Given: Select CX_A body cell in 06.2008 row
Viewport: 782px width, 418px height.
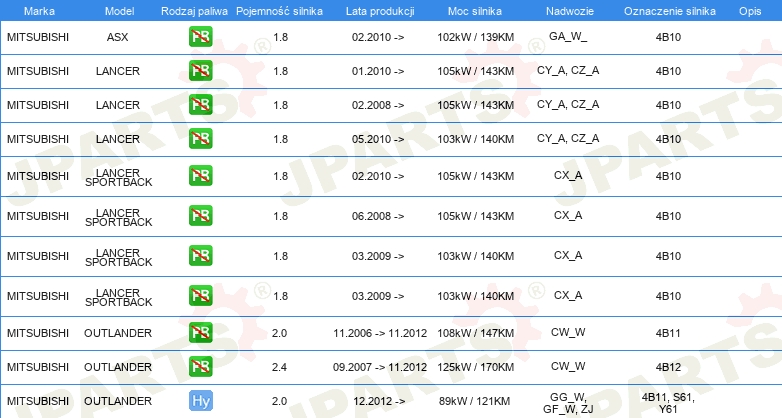Looking at the screenshot, I should pyautogui.click(x=568, y=215).
